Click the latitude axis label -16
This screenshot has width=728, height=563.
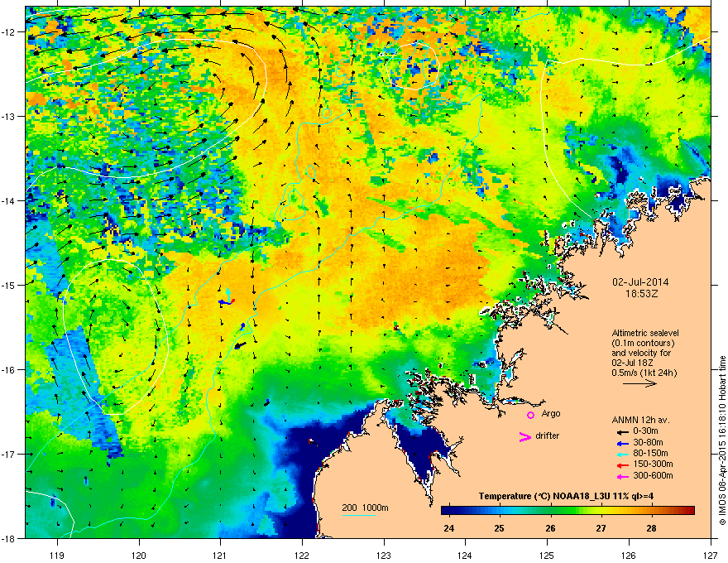pyautogui.click(x=9, y=370)
